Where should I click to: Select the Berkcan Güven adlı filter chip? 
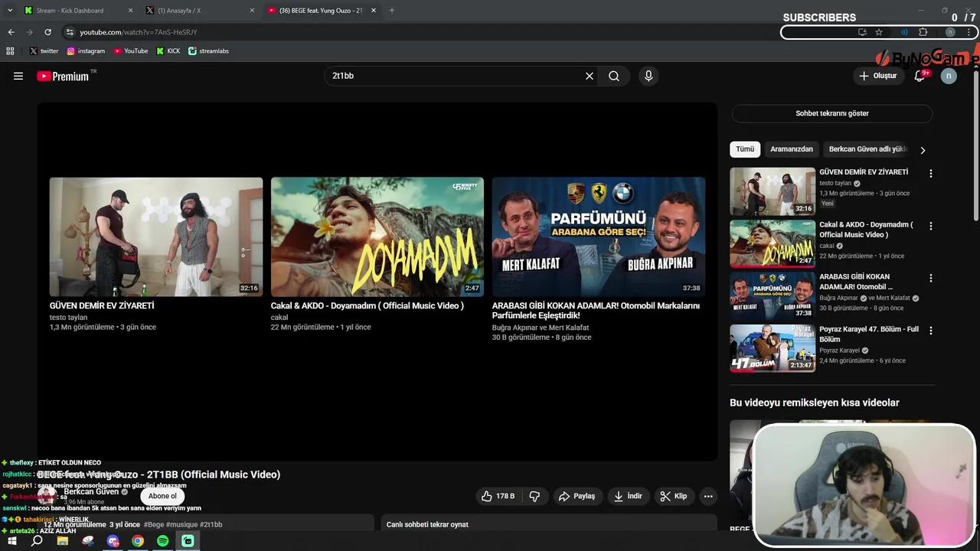pyautogui.click(x=866, y=149)
